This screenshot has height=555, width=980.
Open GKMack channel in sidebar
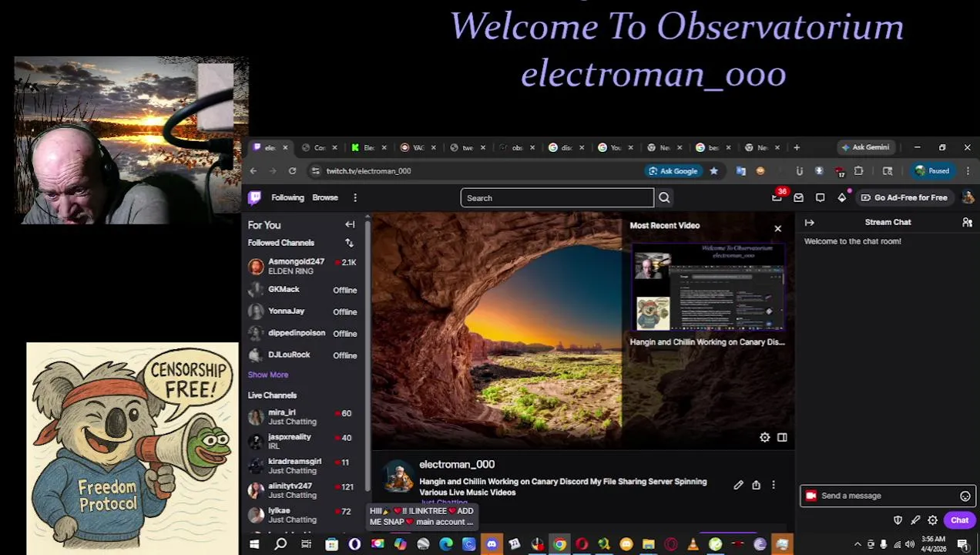(x=303, y=290)
